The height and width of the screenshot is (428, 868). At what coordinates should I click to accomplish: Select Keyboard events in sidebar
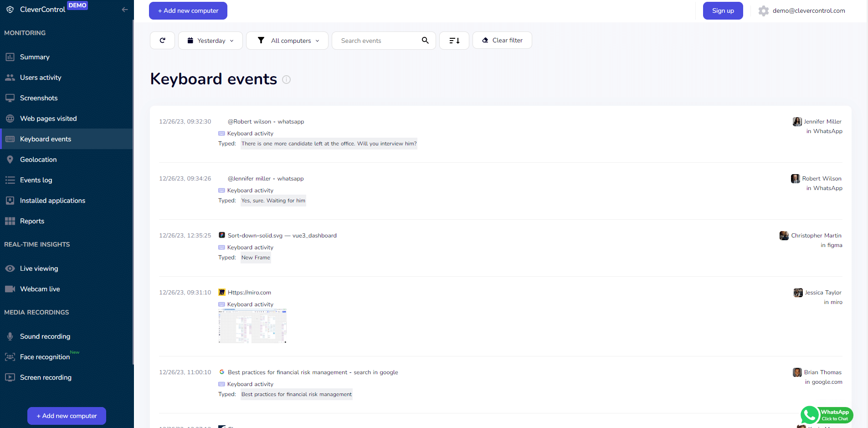tap(67, 139)
